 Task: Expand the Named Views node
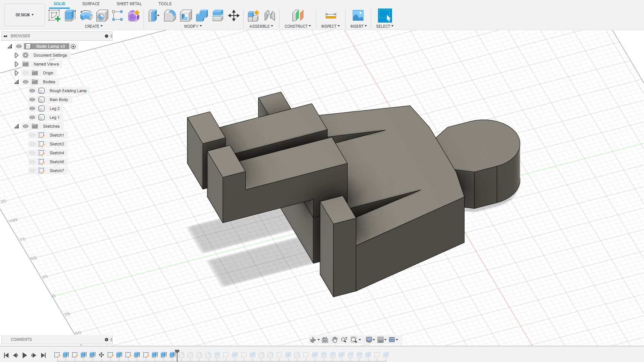coord(16,64)
